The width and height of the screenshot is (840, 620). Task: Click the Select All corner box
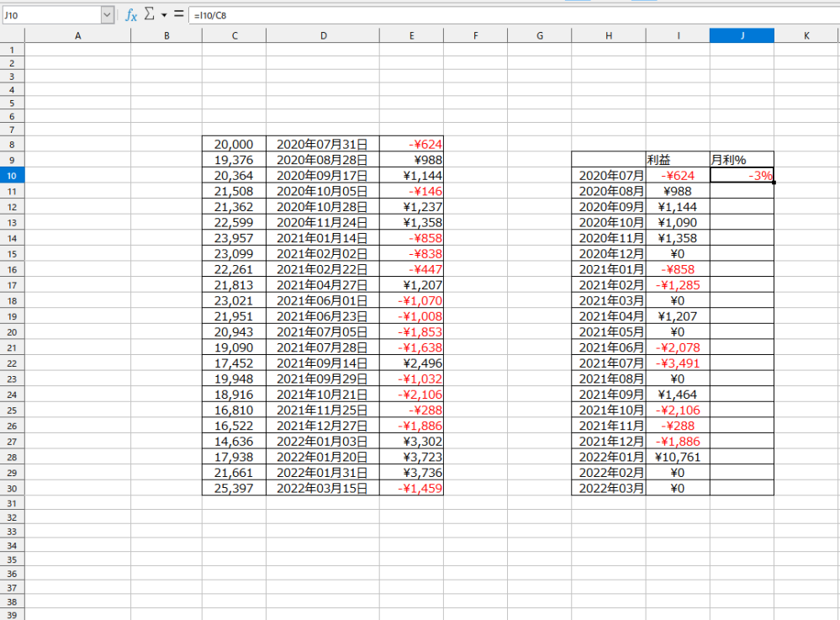pyautogui.click(x=12, y=35)
